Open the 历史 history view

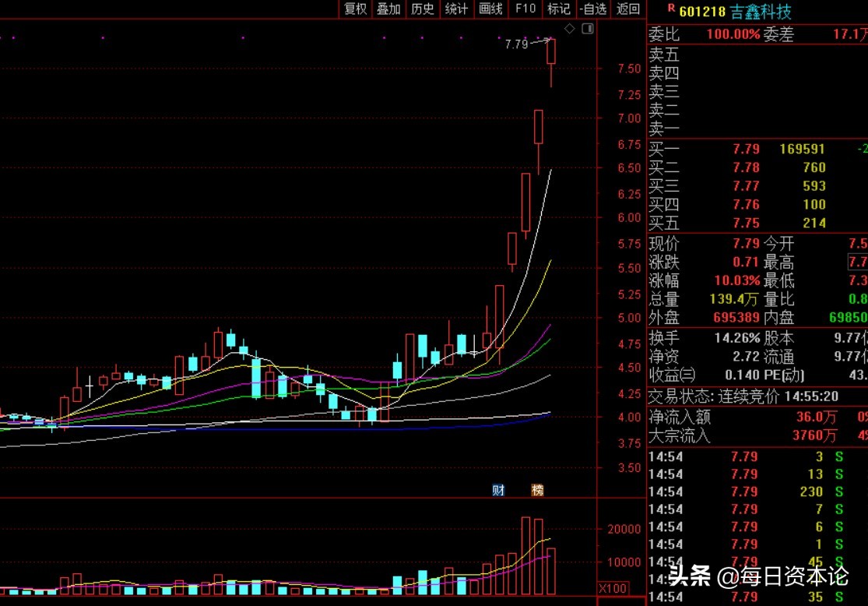[x=423, y=9]
